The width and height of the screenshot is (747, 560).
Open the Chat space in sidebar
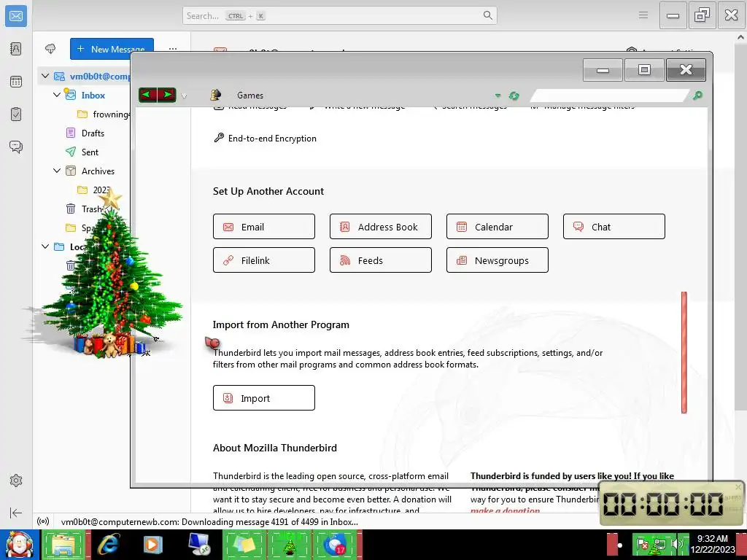(x=16, y=147)
